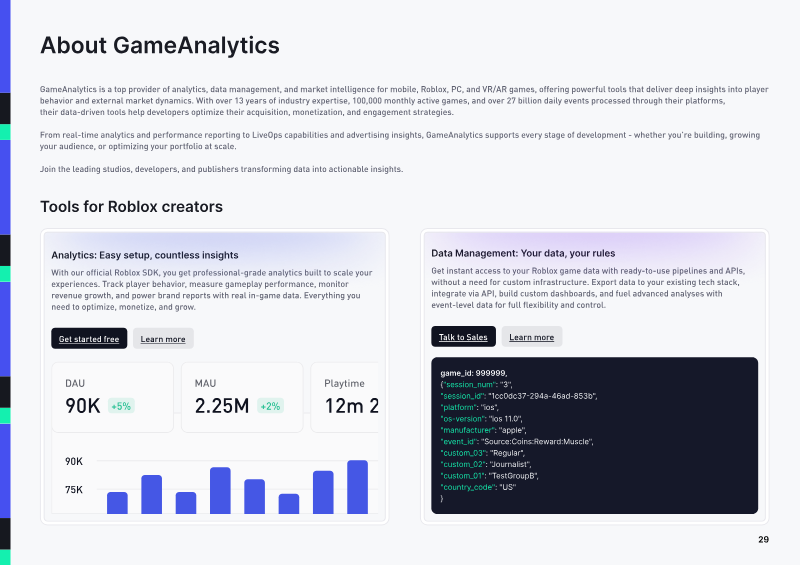Click the "session_num": "3" code line

click(x=476, y=385)
